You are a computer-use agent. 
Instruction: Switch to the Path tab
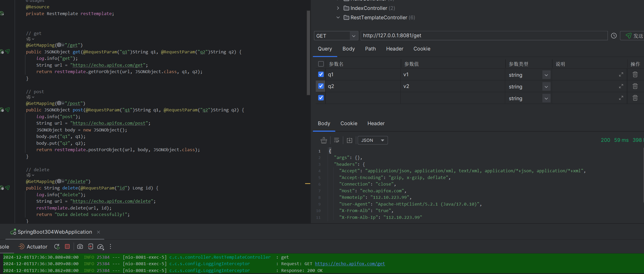tap(370, 49)
